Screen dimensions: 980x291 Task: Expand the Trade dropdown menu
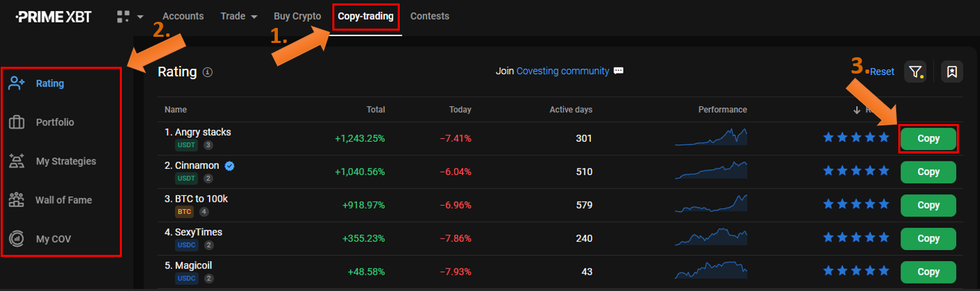(x=239, y=16)
